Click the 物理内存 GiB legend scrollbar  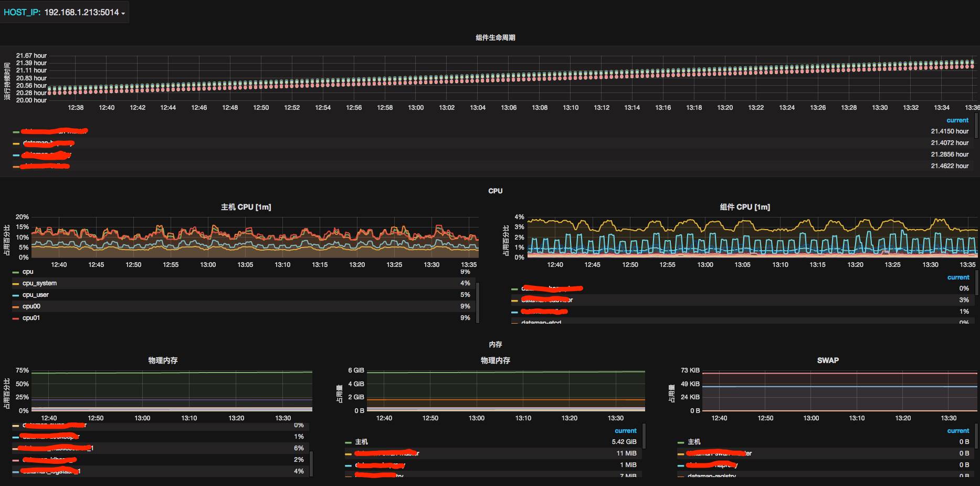point(644,436)
